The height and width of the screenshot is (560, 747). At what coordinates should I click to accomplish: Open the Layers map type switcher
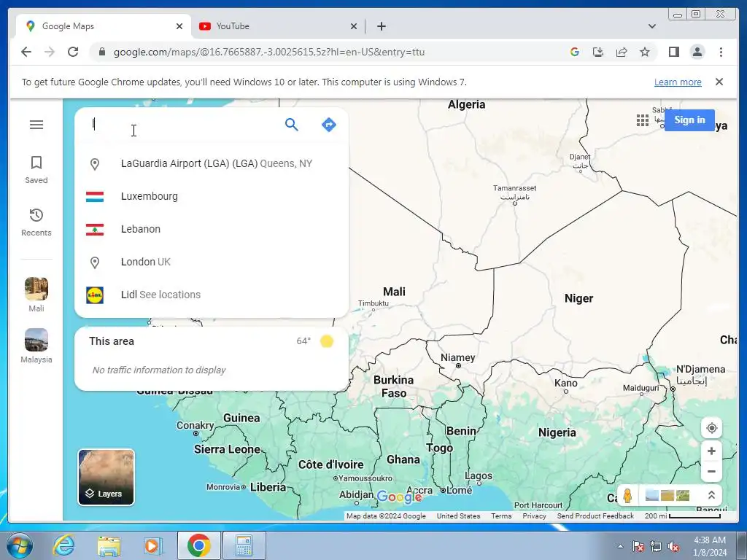(107, 477)
